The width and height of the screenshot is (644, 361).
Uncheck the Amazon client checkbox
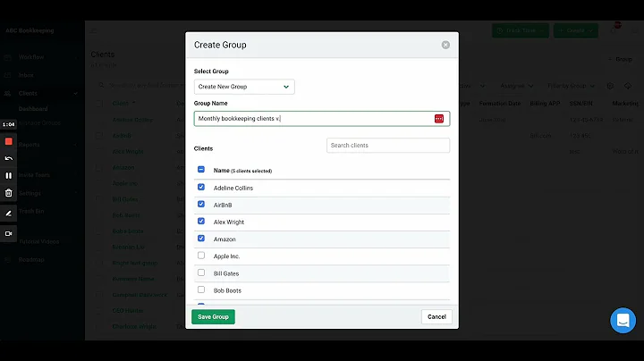pyautogui.click(x=201, y=239)
